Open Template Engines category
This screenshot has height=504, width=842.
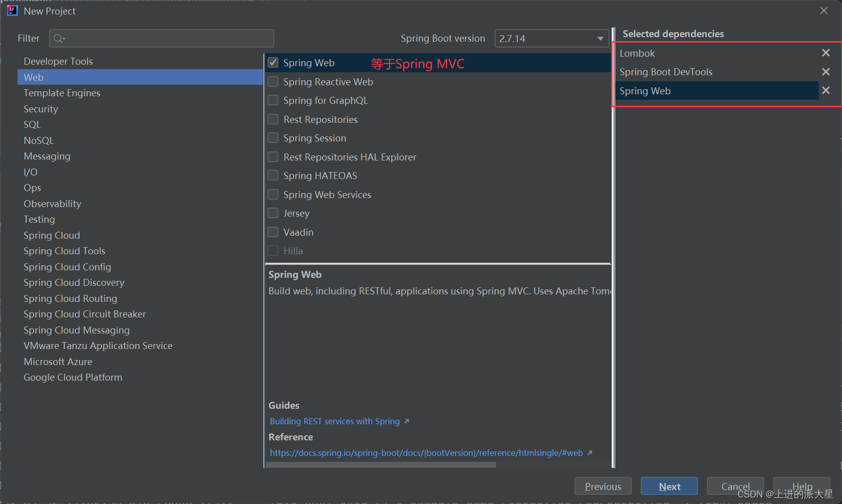140,93
